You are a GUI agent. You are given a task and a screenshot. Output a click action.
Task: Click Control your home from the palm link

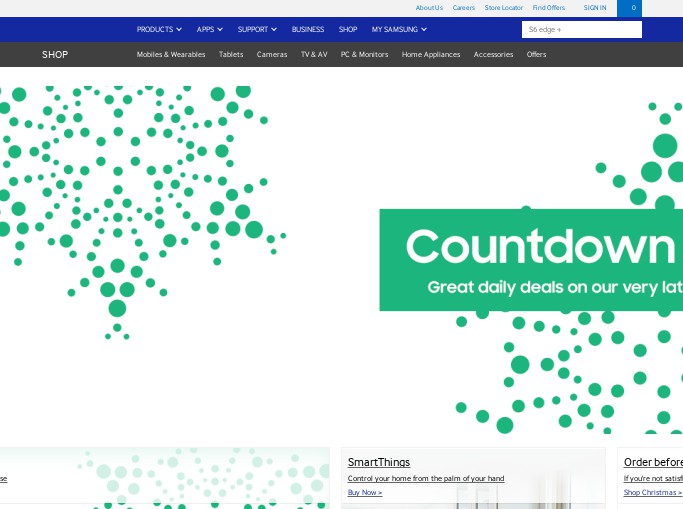[x=426, y=479]
